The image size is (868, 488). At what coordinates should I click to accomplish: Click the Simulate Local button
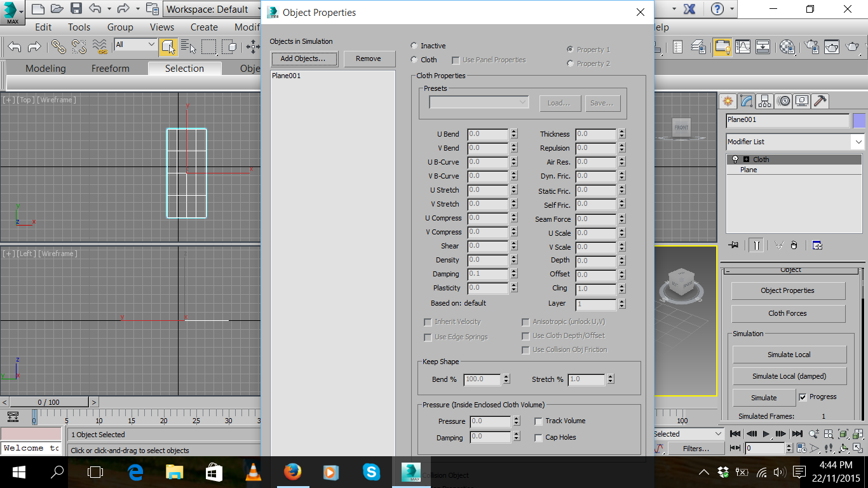[x=789, y=355]
